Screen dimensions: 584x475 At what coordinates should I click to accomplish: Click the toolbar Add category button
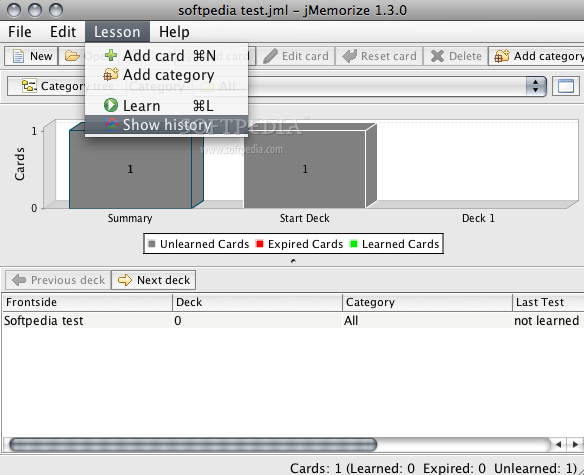536,56
